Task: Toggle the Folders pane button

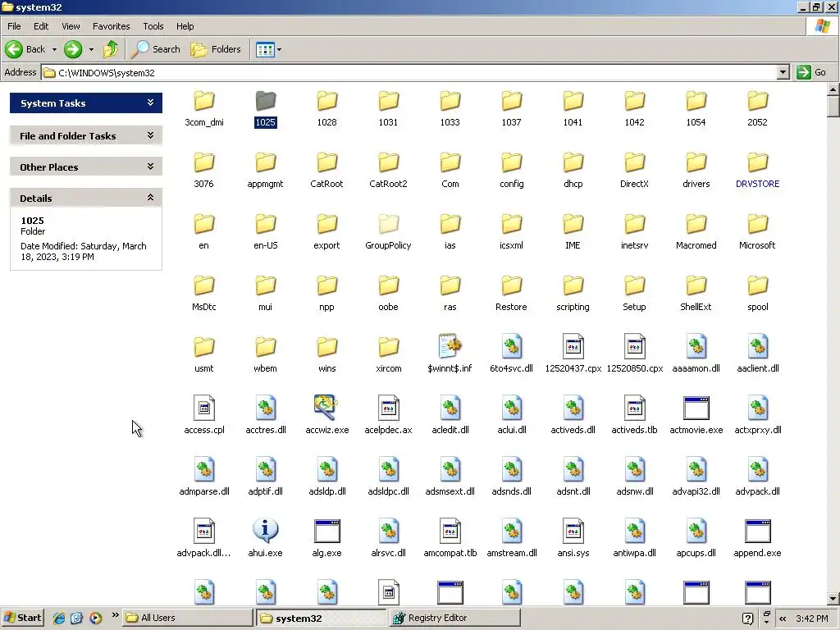Action: pos(216,49)
